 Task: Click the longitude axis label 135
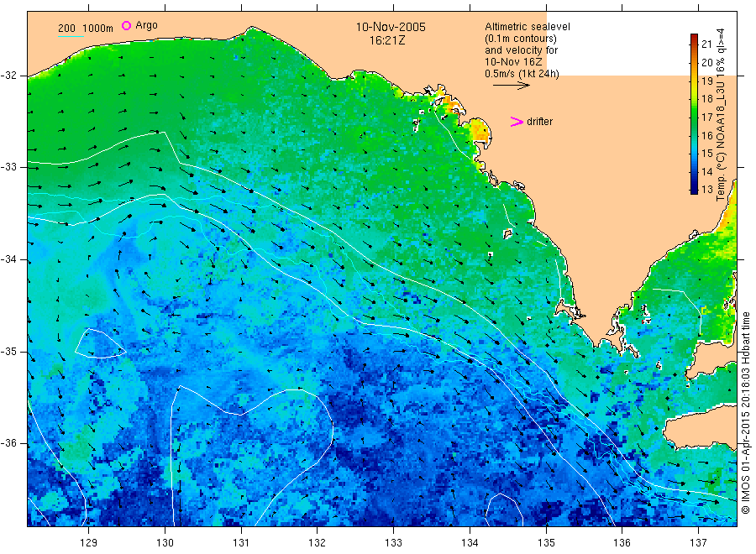pyautogui.click(x=546, y=543)
